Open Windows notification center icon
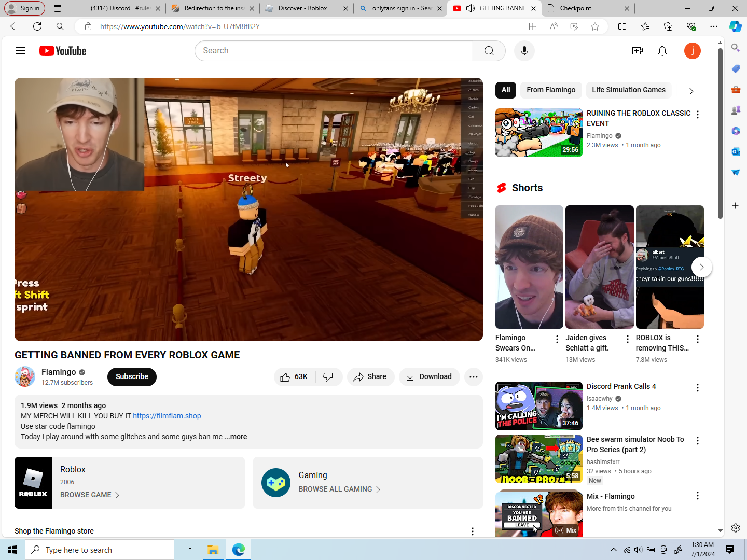The width and height of the screenshot is (747, 560). click(x=730, y=550)
